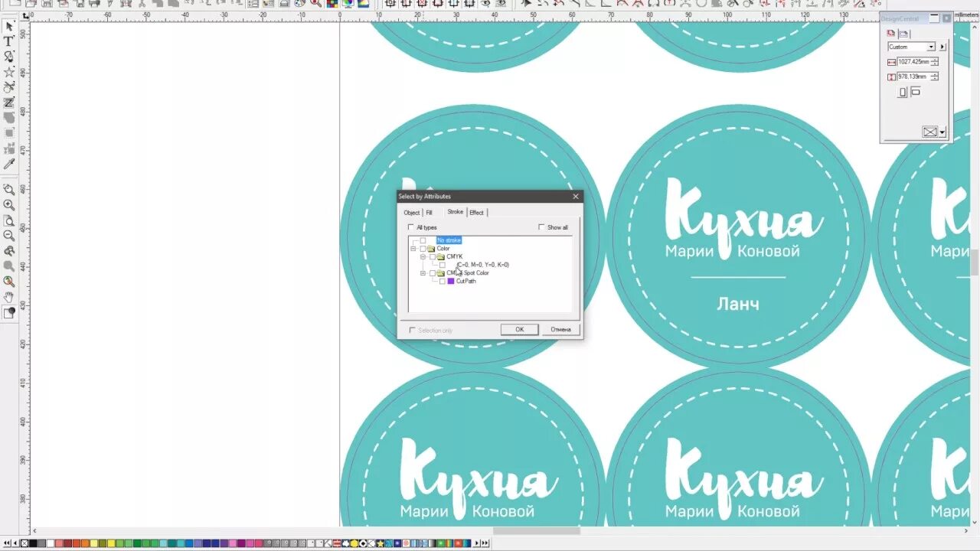Tick the CMYK Spot Color checkbox
980x551 pixels.
point(433,273)
